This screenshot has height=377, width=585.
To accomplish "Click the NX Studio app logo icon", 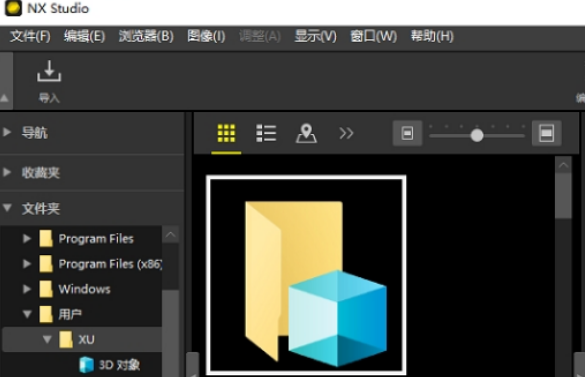I will 13,8.
